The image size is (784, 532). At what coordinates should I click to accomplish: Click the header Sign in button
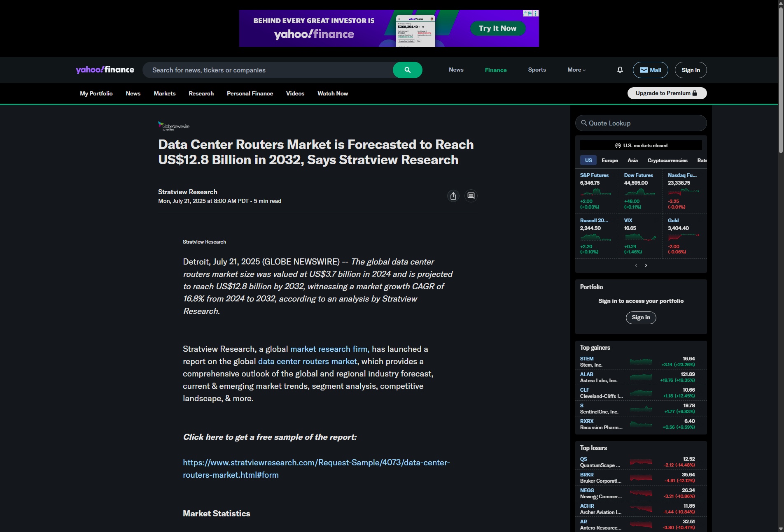point(691,70)
